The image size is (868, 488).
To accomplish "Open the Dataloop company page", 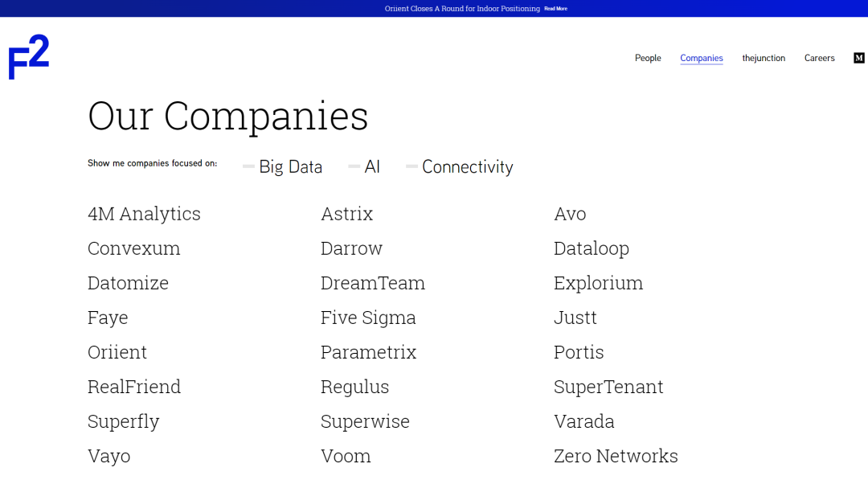I will pos(592,248).
